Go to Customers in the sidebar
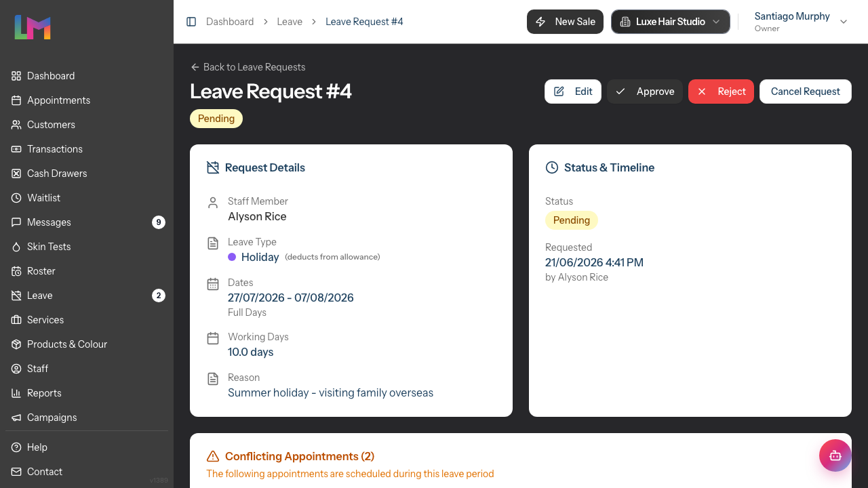868x488 pixels. click(87, 125)
